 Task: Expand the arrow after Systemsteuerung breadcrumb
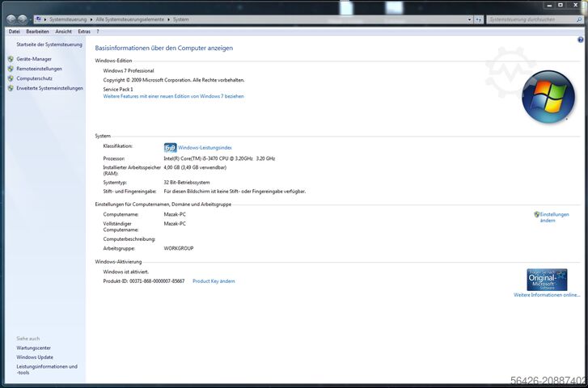click(x=91, y=19)
